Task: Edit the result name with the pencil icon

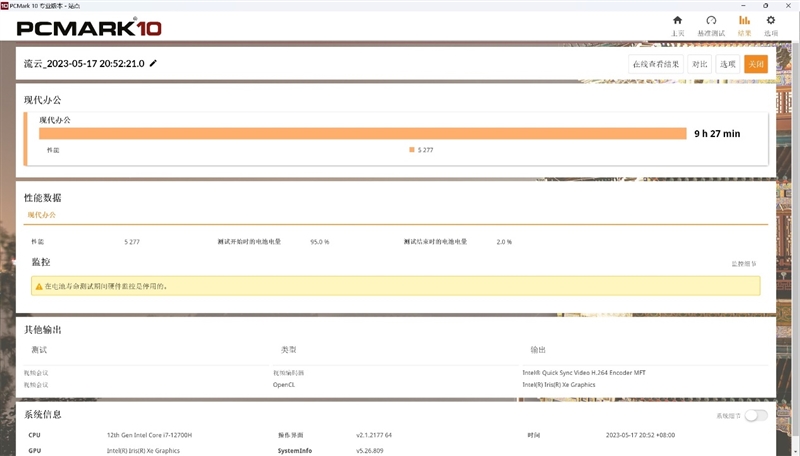Action: [x=153, y=63]
